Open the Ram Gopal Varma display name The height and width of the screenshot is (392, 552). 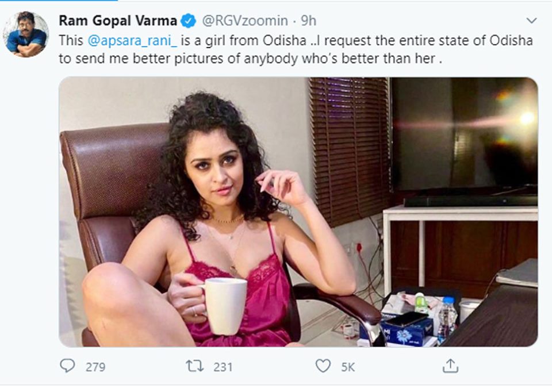(x=118, y=21)
